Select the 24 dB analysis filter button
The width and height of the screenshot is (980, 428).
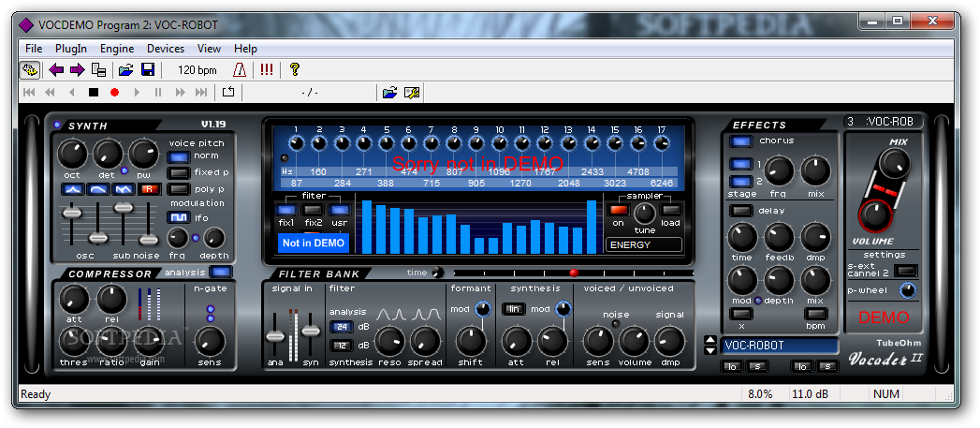(x=342, y=327)
